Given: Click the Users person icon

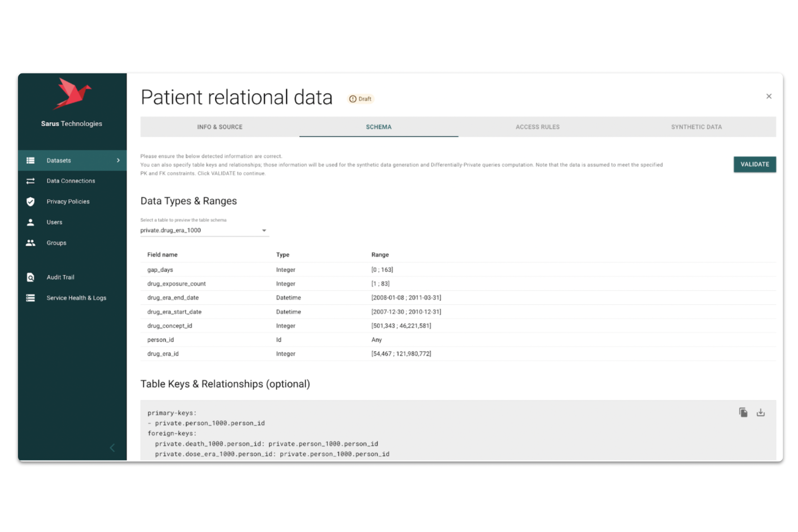Looking at the screenshot, I should point(30,222).
